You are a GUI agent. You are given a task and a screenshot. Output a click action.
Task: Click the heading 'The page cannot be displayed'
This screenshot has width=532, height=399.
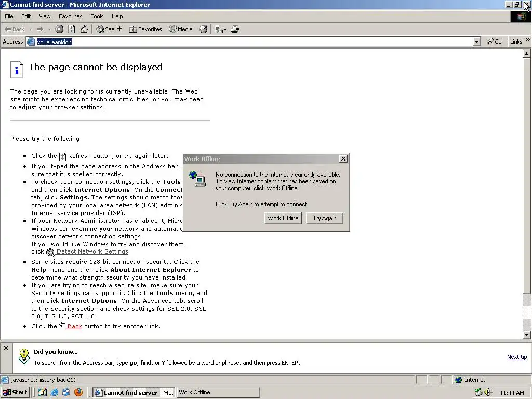point(96,67)
